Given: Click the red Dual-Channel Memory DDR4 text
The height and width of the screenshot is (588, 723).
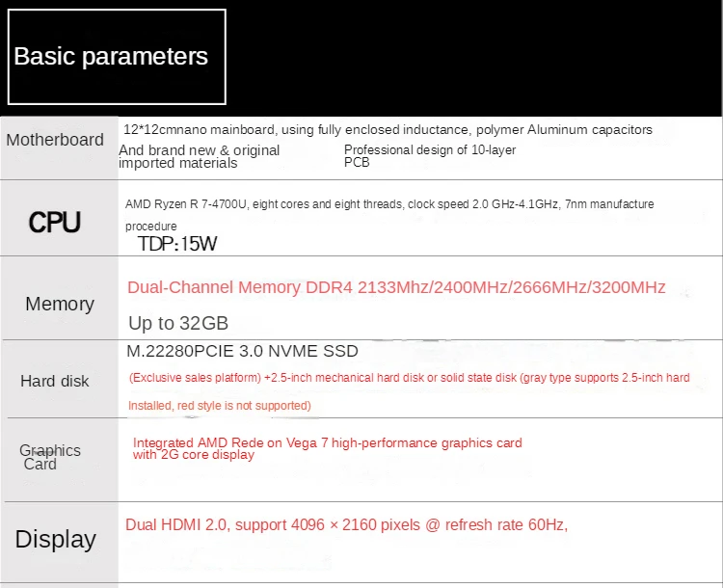Looking at the screenshot, I should point(396,287).
